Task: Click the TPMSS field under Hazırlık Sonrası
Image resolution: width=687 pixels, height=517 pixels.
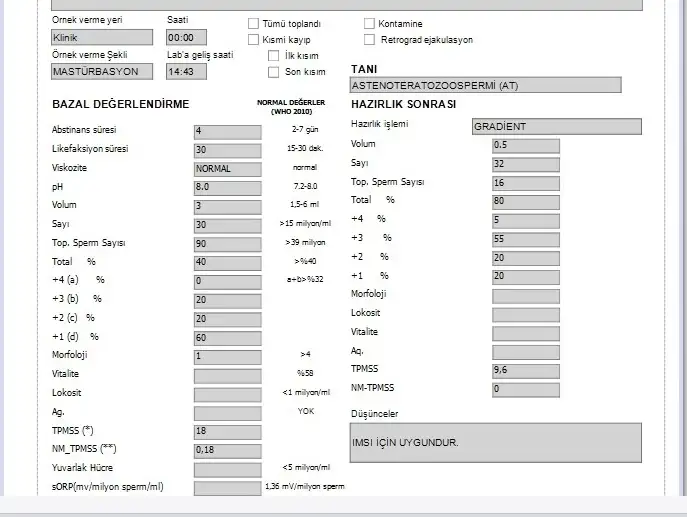Action: 525,370
